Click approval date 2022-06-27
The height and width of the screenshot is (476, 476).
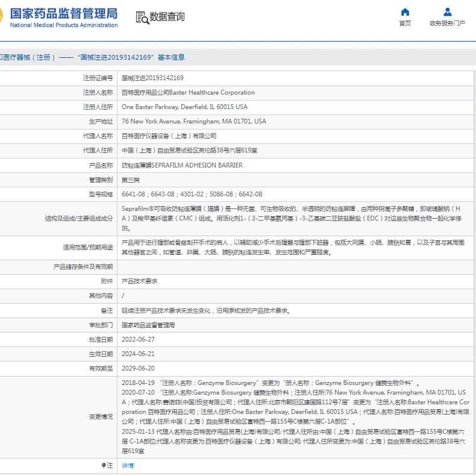click(138, 339)
